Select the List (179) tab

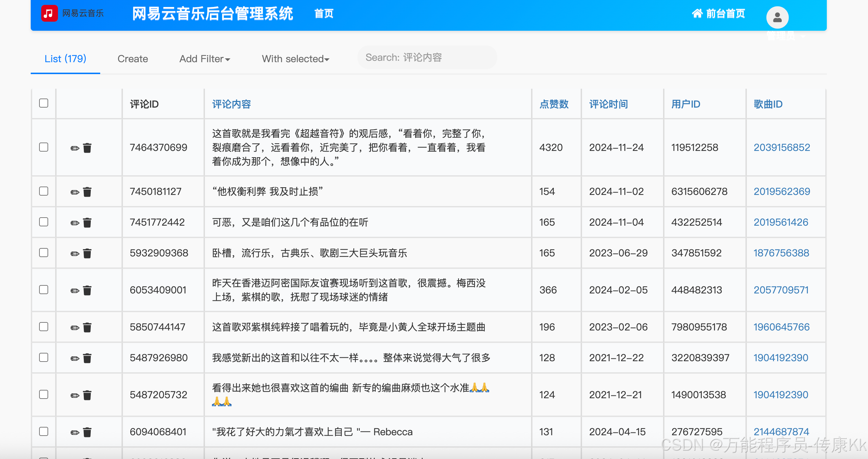(x=65, y=59)
